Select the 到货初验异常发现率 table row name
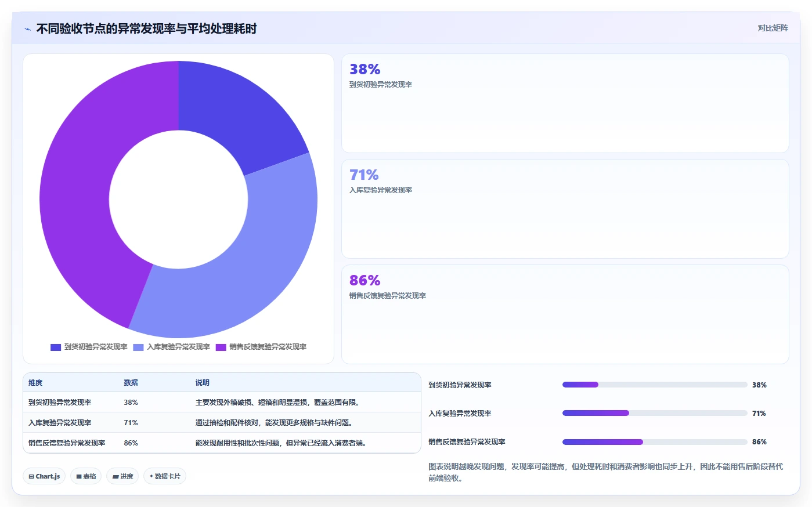 pyautogui.click(x=60, y=403)
